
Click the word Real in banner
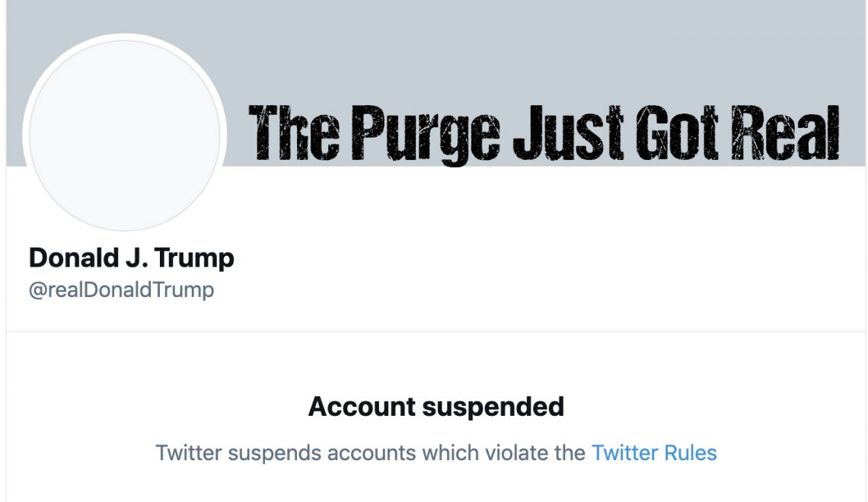(784, 133)
